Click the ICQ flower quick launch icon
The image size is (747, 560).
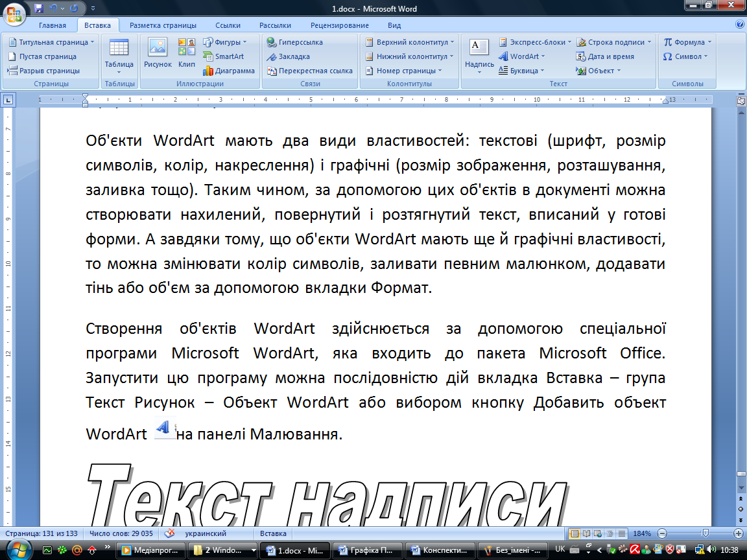click(x=62, y=550)
